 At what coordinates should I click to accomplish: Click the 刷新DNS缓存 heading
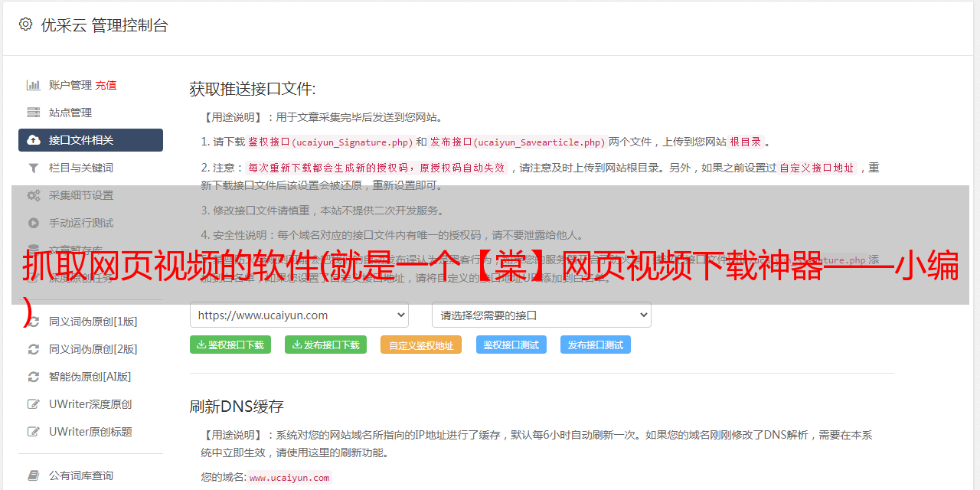(237, 406)
